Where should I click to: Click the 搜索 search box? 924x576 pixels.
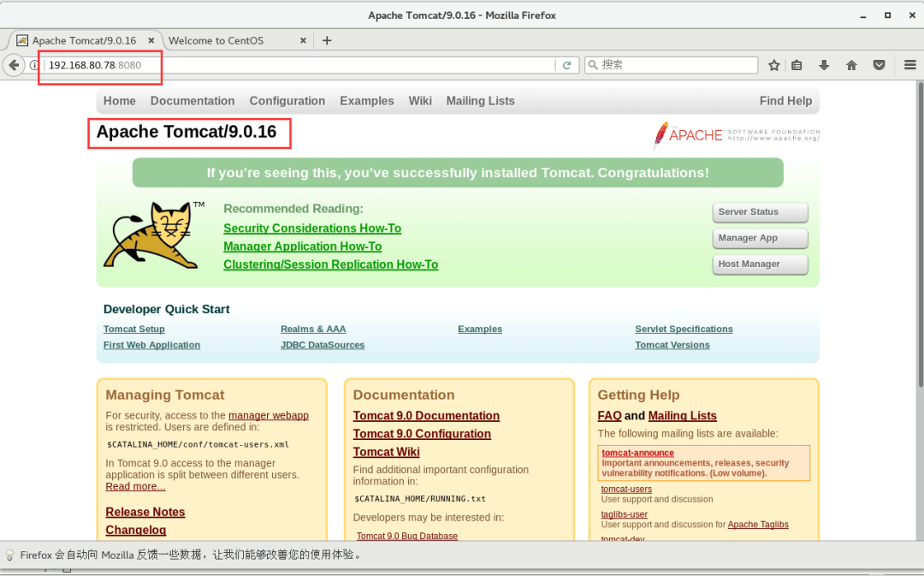672,65
